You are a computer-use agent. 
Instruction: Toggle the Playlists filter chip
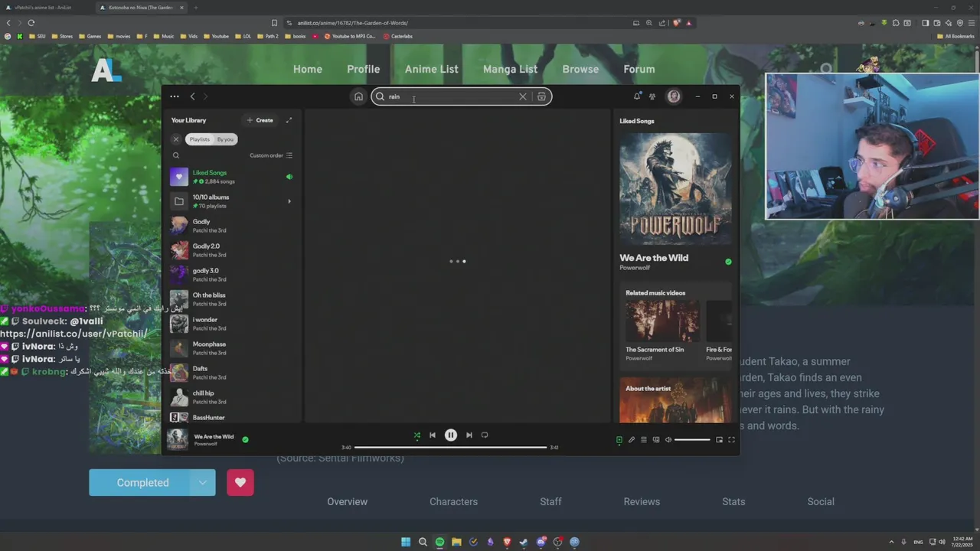(200, 139)
